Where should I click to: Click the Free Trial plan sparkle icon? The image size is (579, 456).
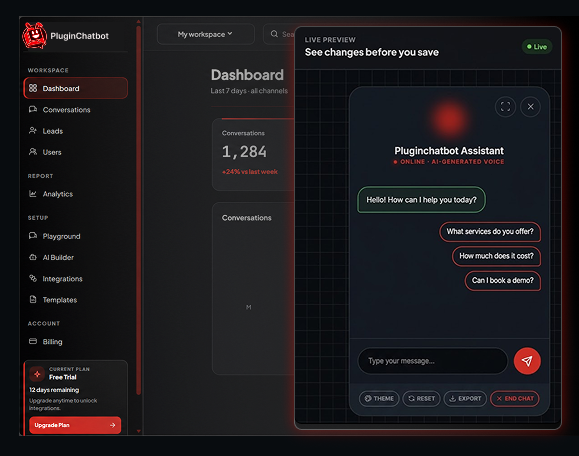[x=37, y=374]
